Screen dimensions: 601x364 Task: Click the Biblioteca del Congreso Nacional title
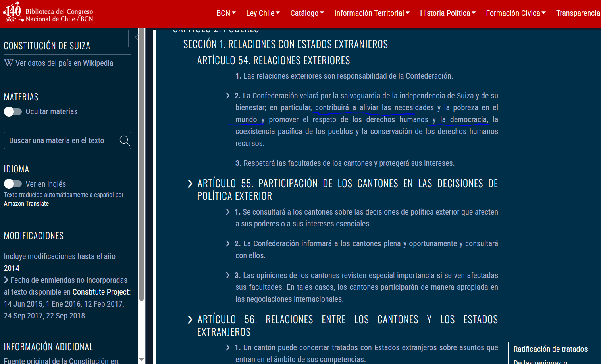click(x=60, y=15)
